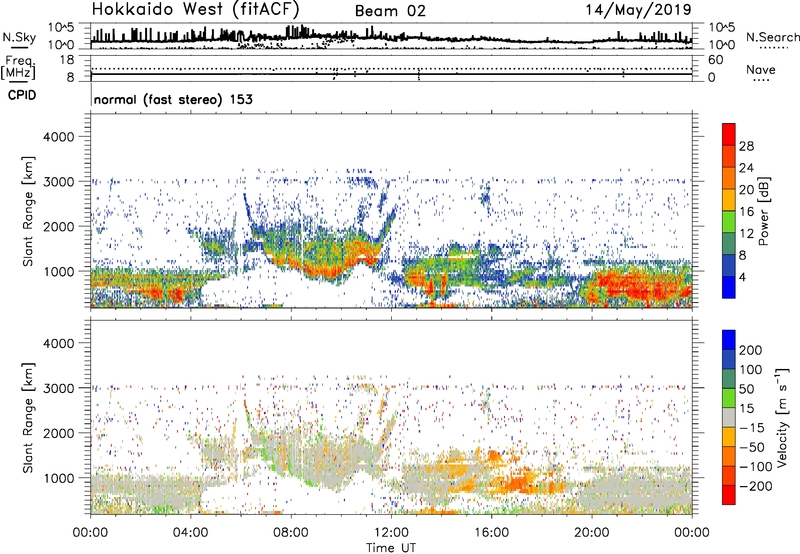Click the '18' frequency axis tick
The image size is (800, 554).
point(67,59)
